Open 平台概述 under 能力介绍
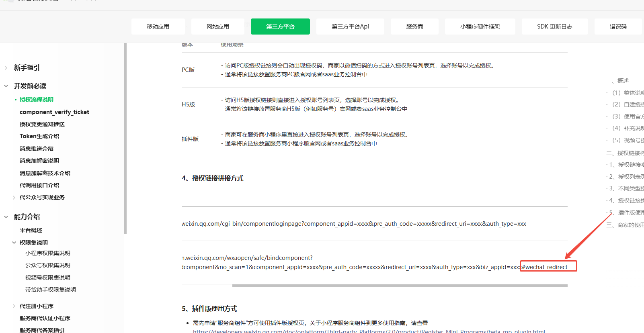The image size is (644, 333). 31,230
